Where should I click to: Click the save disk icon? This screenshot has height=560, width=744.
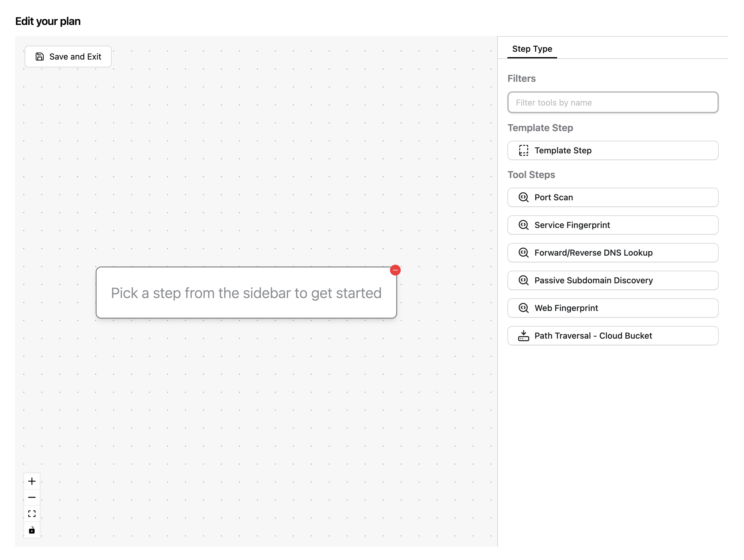tap(40, 57)
